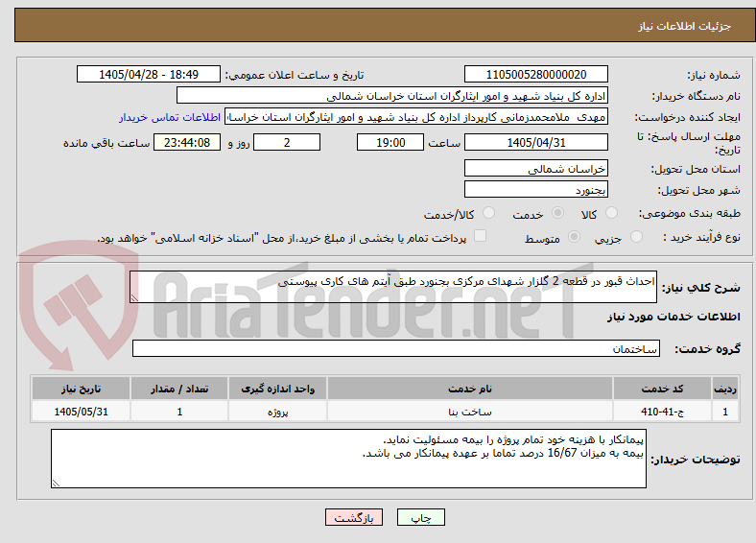Click the شماره نیاز label
This screenshot has width=756, height=543.
pyautogui.click(x=714, y=75)
